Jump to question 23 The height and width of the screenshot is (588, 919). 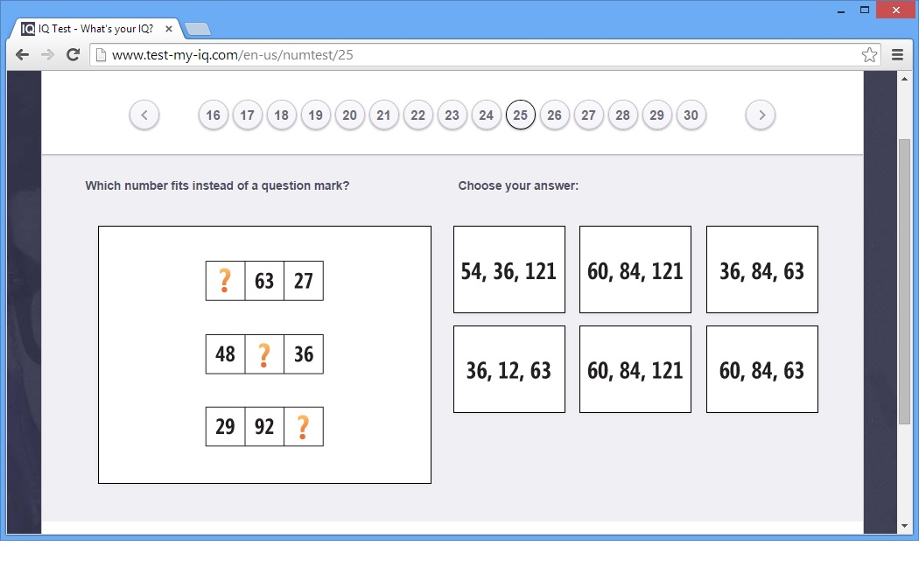pos(452,115)
